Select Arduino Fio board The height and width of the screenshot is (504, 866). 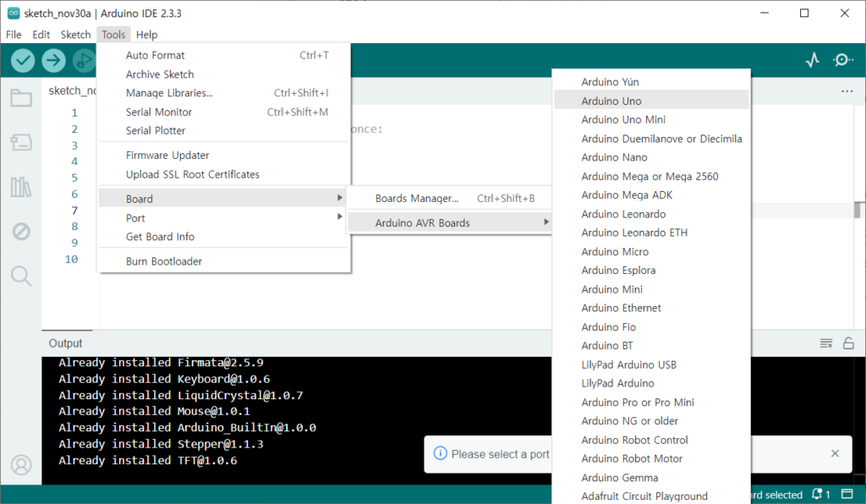tap(651, 326)
